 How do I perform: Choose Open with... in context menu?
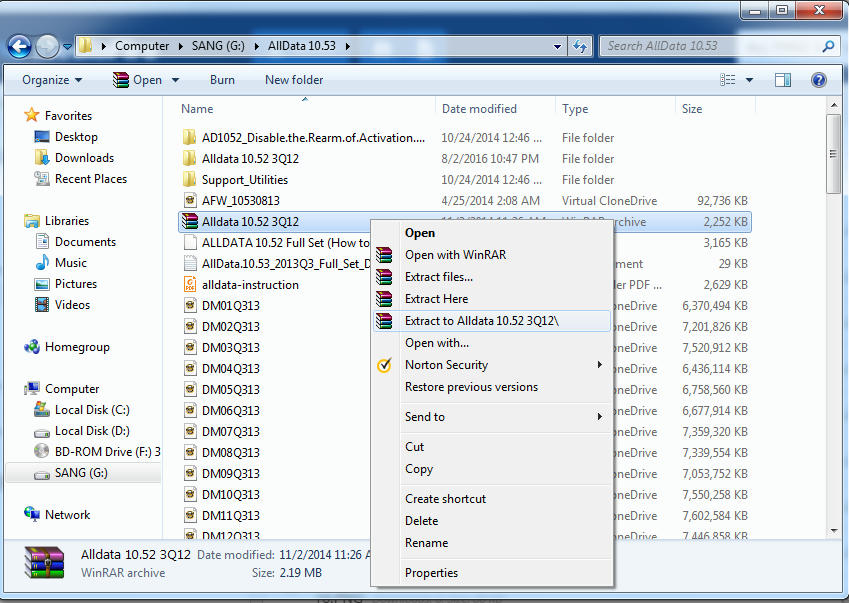pyautogui.click(x=437, y=343)
